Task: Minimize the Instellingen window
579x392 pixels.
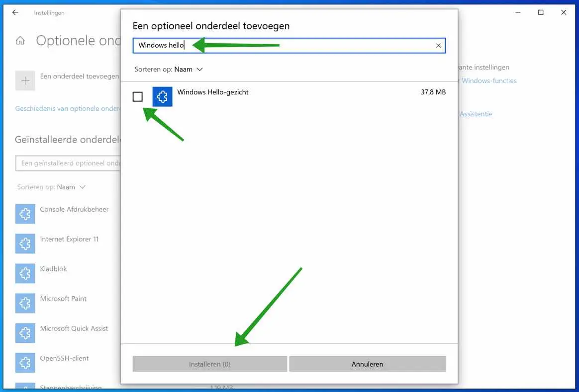Action: point(518,12)
